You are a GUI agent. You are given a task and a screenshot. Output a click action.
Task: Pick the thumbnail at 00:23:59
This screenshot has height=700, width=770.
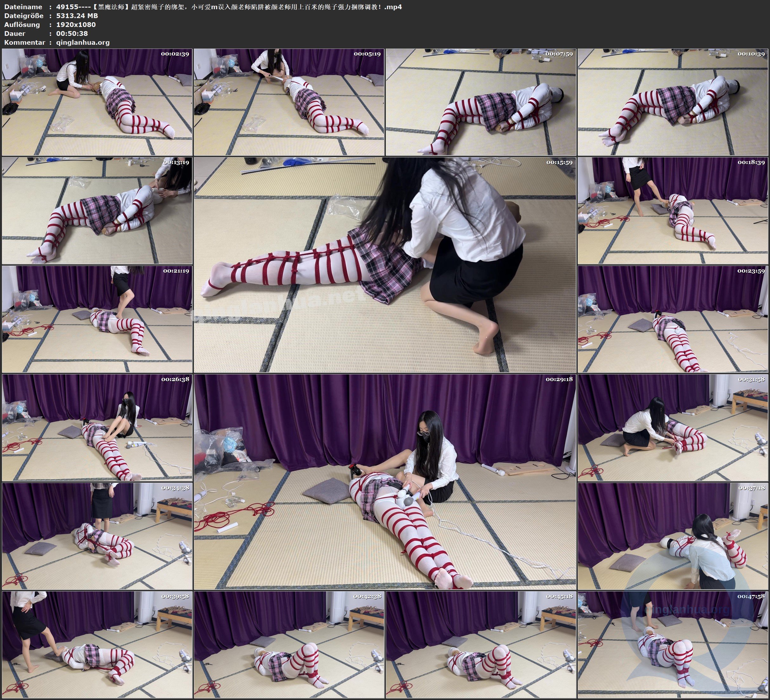[673, 319]
